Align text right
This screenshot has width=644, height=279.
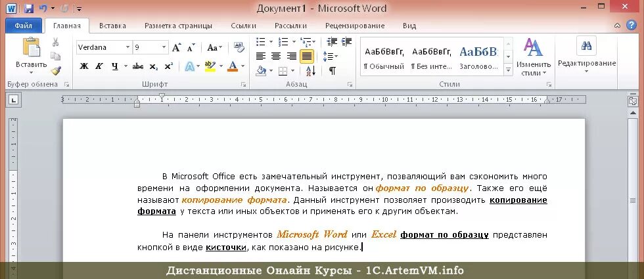[292, 56]
